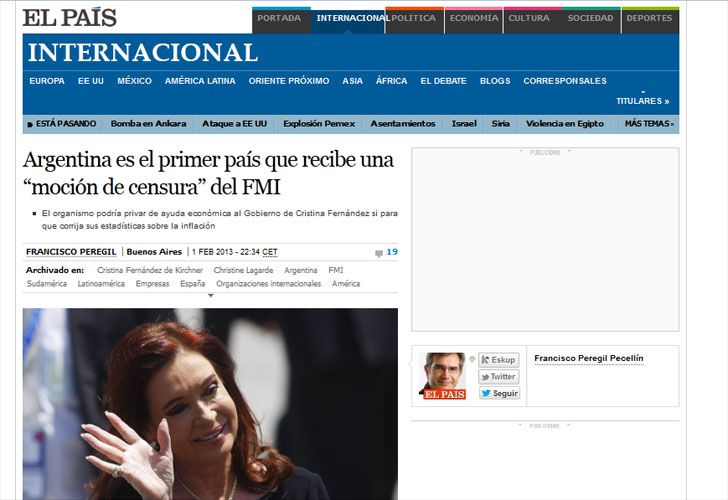Select AMÉRICA LATINA section menu

coord(200,81)
